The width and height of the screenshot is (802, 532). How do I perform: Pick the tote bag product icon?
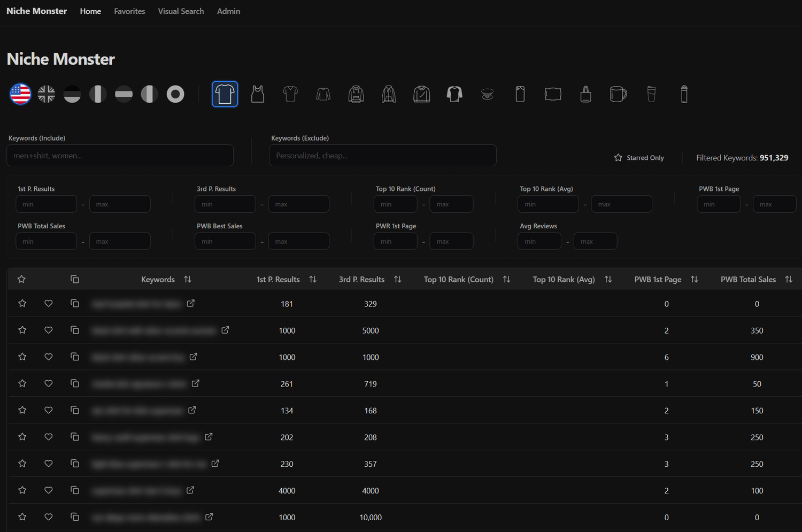coord(586,94)
